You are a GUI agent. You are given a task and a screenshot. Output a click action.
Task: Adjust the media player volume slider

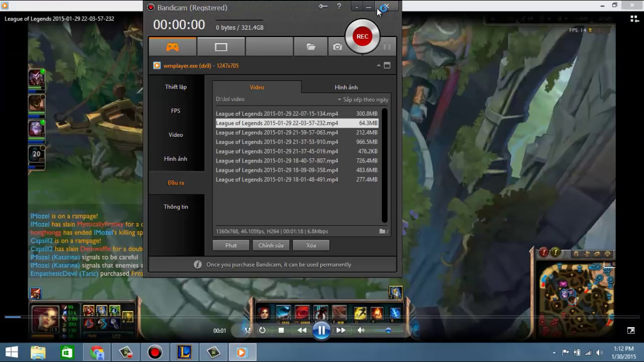tap(388, 330)
